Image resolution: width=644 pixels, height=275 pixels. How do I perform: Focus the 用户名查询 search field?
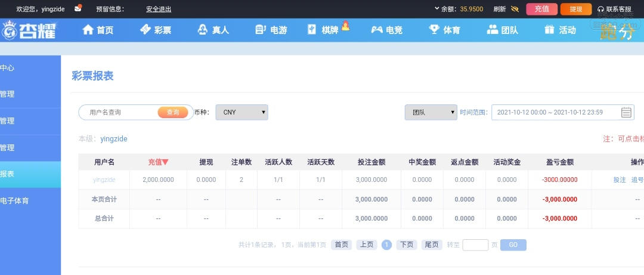[118, 112]
